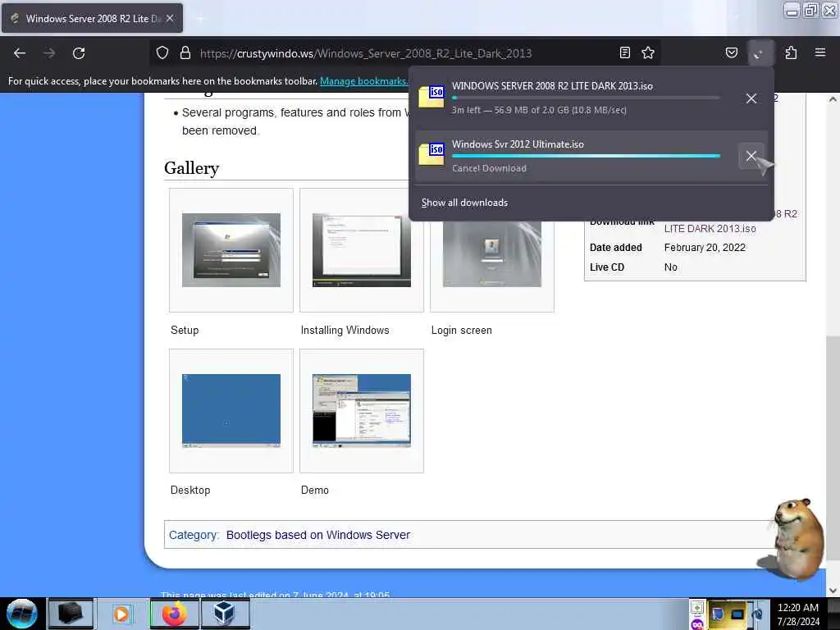This screenshot has height=630, width=840.
Task: Click the LITE DARK 2013.iso download link
Action: [710, 229]
